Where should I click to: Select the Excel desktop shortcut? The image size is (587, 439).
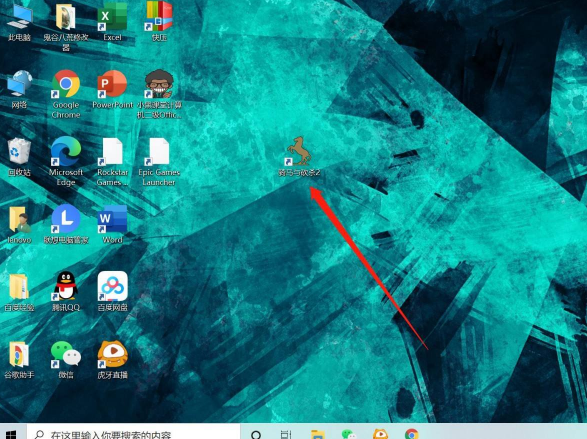point(112,16)
